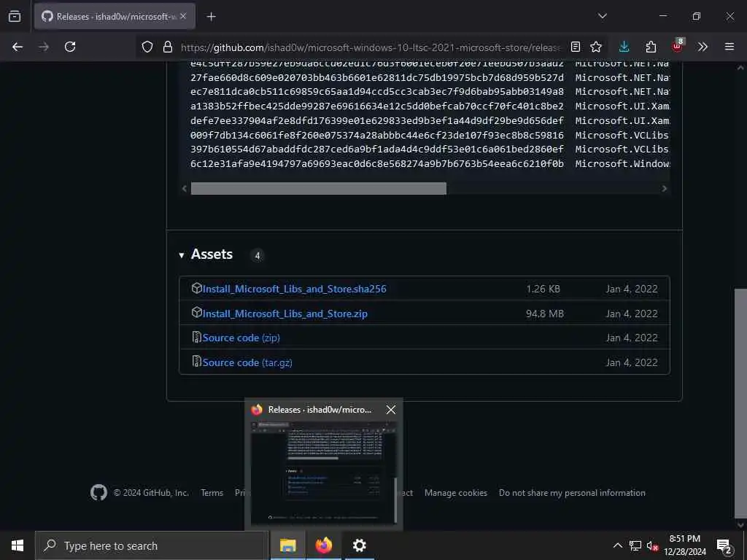
Task: Collapse the Assets section
Action: [x=182, y=255]
